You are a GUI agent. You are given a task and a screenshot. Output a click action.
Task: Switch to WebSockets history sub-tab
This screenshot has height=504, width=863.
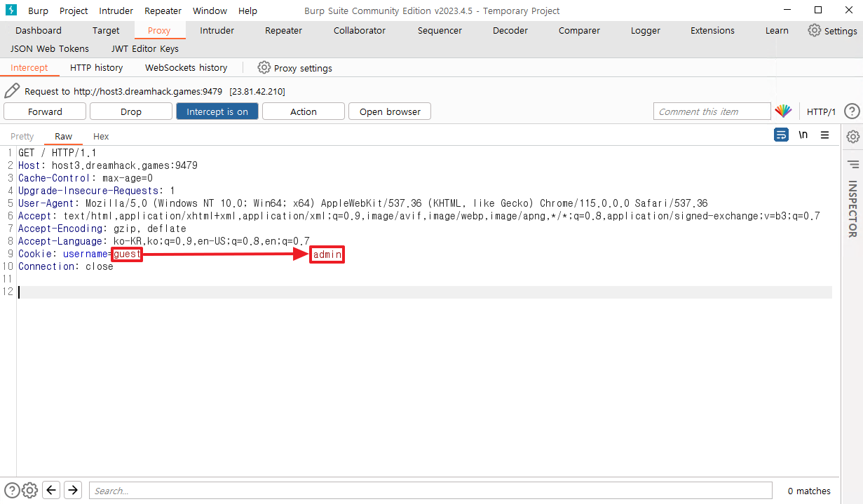click(x=186, y=68)
